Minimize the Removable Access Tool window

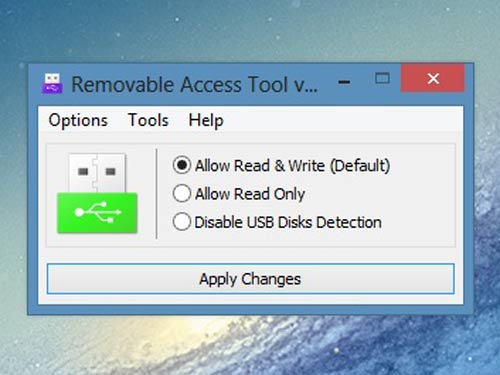(344, 81)
